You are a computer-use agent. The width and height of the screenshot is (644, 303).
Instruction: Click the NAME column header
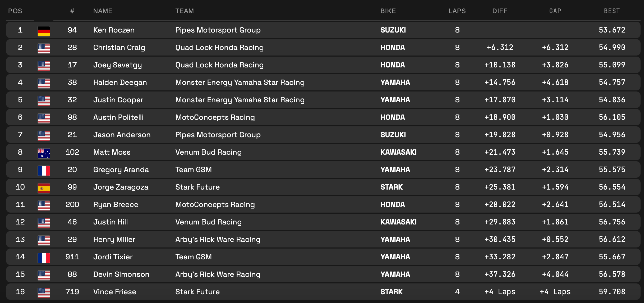103,11
